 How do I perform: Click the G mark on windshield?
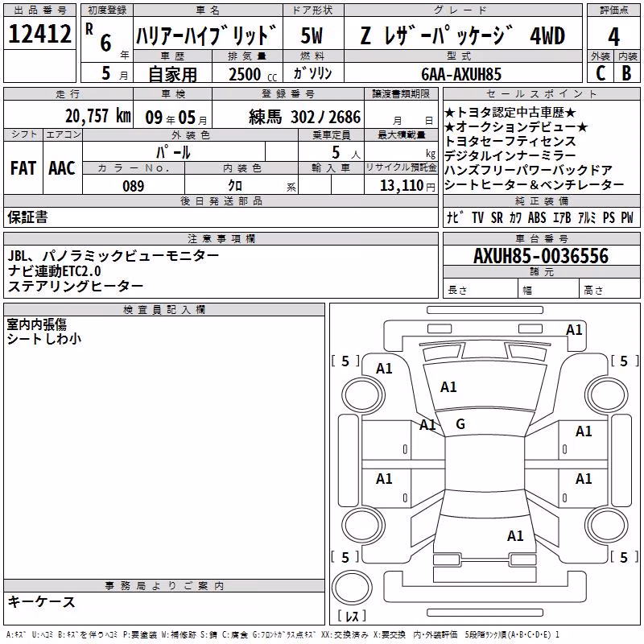pos(460,424)
